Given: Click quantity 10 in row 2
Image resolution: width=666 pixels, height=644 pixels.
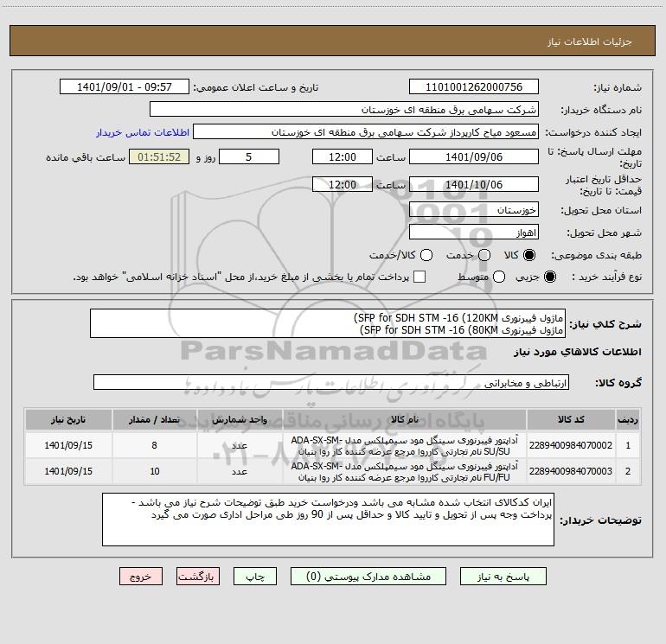Looking at the screenshot, I should pos(154,471).
